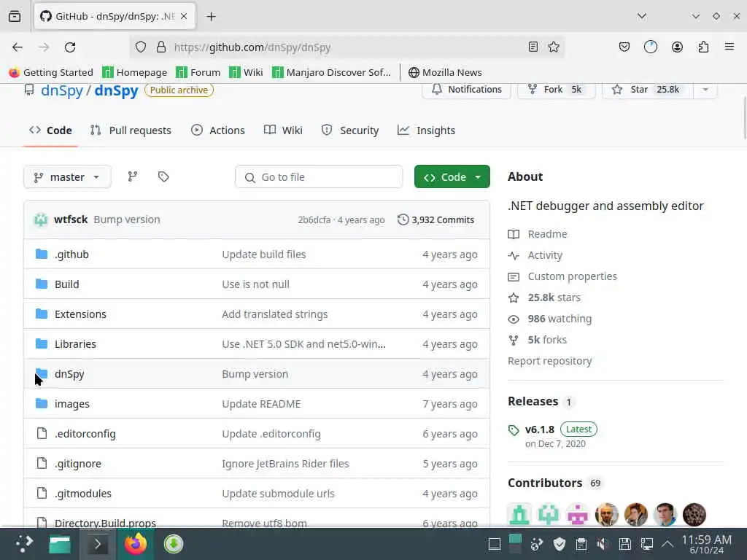Open the .github folder
Screen dimensions: 747x560
point(71,254)
